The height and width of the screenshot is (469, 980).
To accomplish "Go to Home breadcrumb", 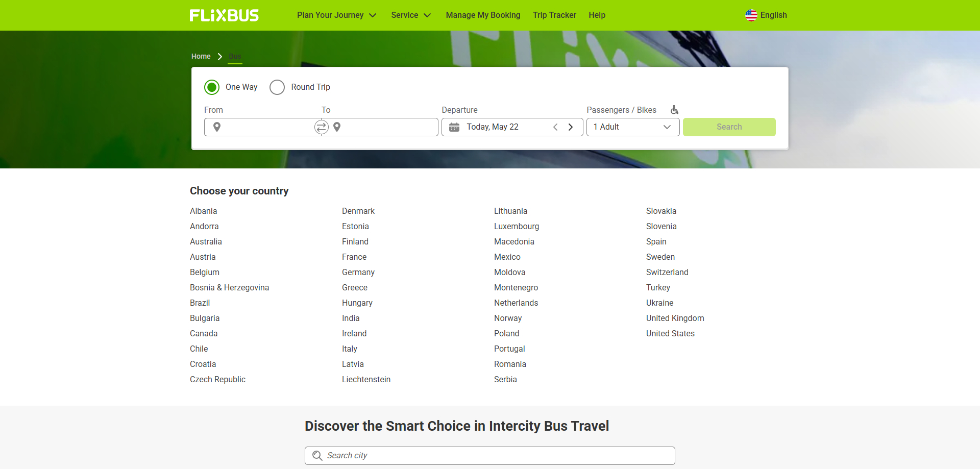I will pos(201,57).
